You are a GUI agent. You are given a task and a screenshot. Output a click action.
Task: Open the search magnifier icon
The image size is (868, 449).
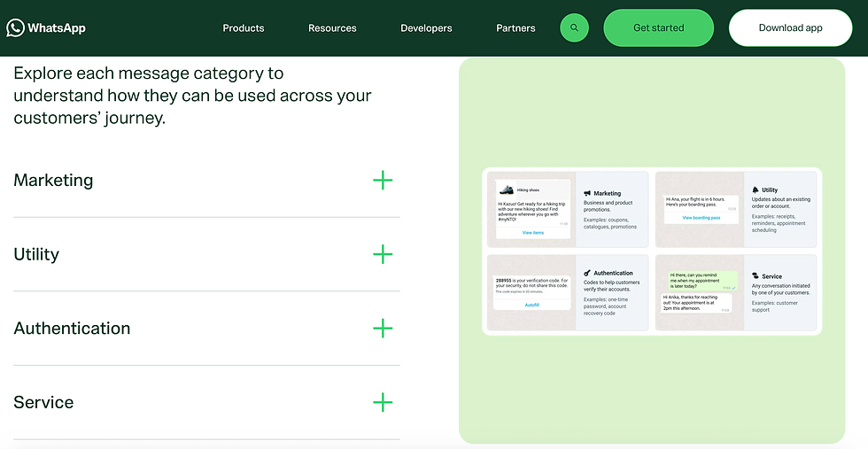tap(574, 27)
